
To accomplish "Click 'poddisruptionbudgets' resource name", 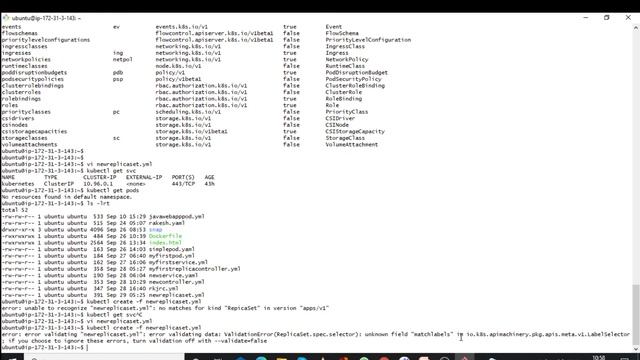I will 34,73.
